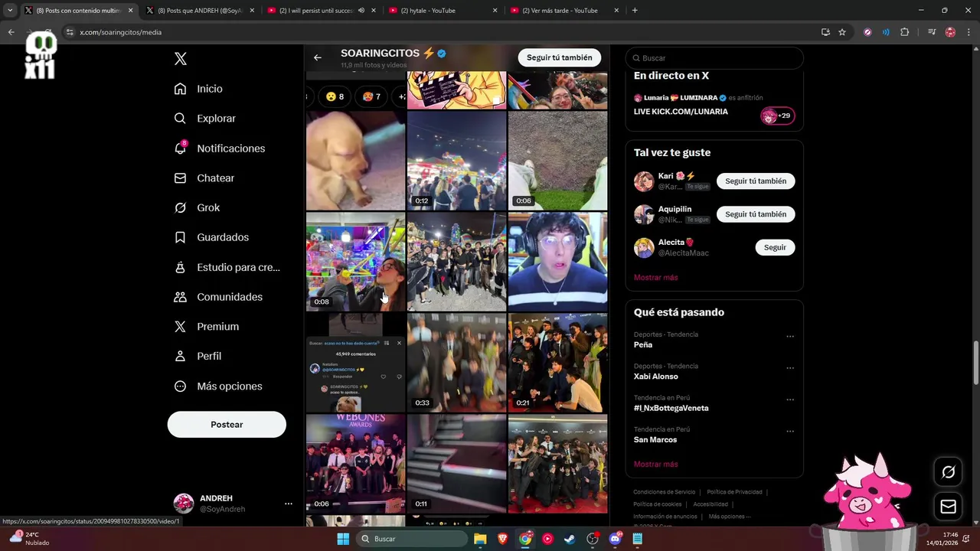Click Seguir next to Alecita

(775, 247)
